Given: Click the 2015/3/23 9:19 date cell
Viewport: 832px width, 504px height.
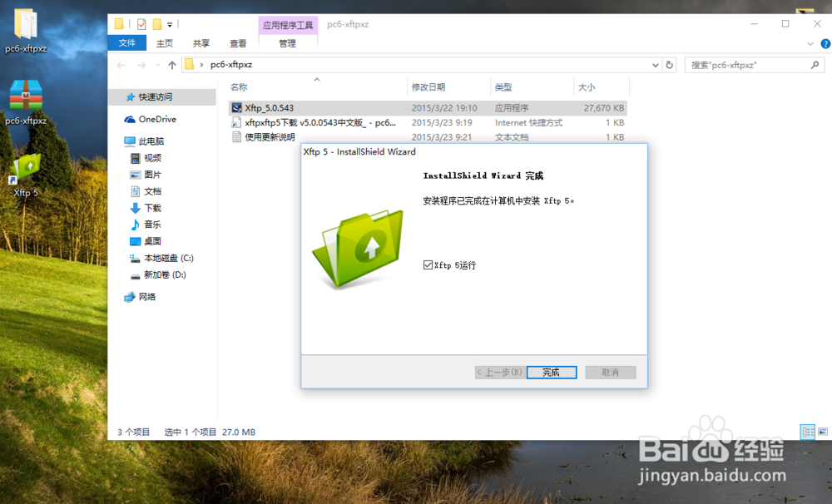Looking at the screenshot, I should [442, 122].
